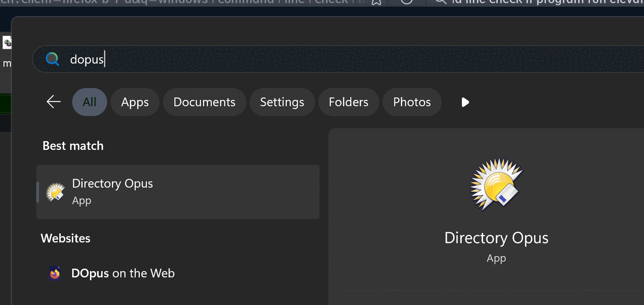Click the search magnifier icon
This screenshot has width=644, height=305.
click(52, 59)
